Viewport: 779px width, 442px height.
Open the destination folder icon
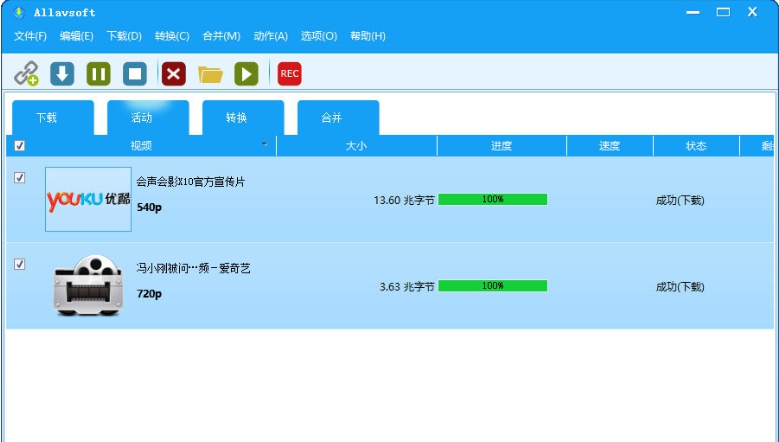click(x=210, y=74)
